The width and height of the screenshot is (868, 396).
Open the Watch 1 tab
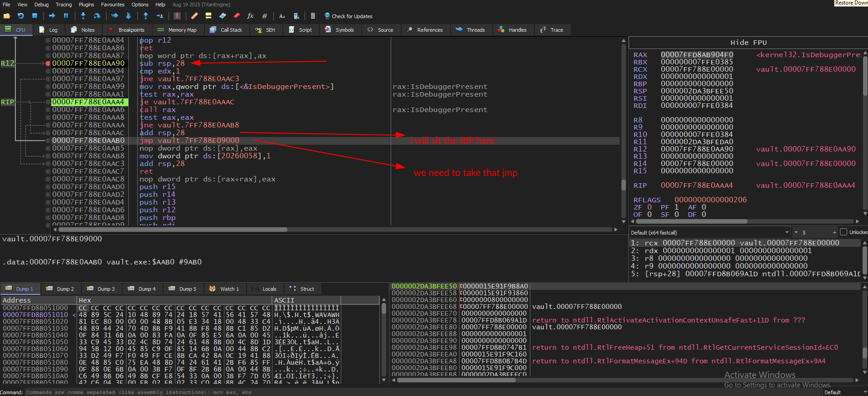[224, 289]
